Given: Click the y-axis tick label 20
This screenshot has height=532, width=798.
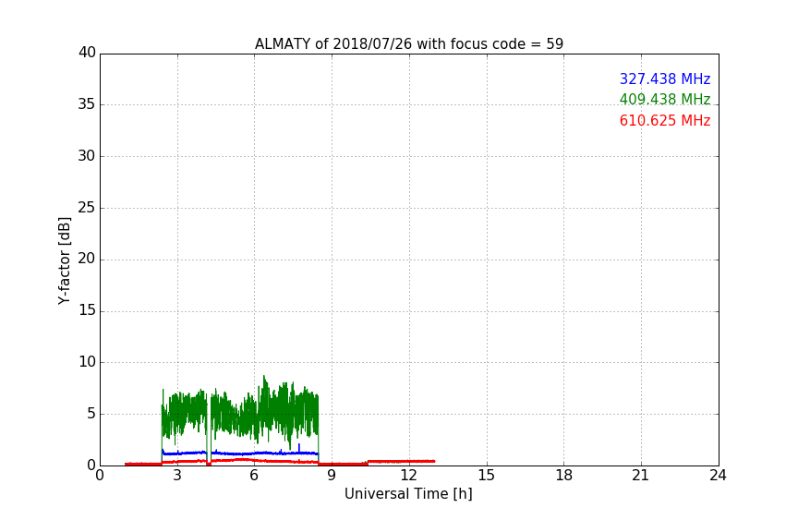Looking at the screenshot, I should pyautogui.click(x=87, y=259).
